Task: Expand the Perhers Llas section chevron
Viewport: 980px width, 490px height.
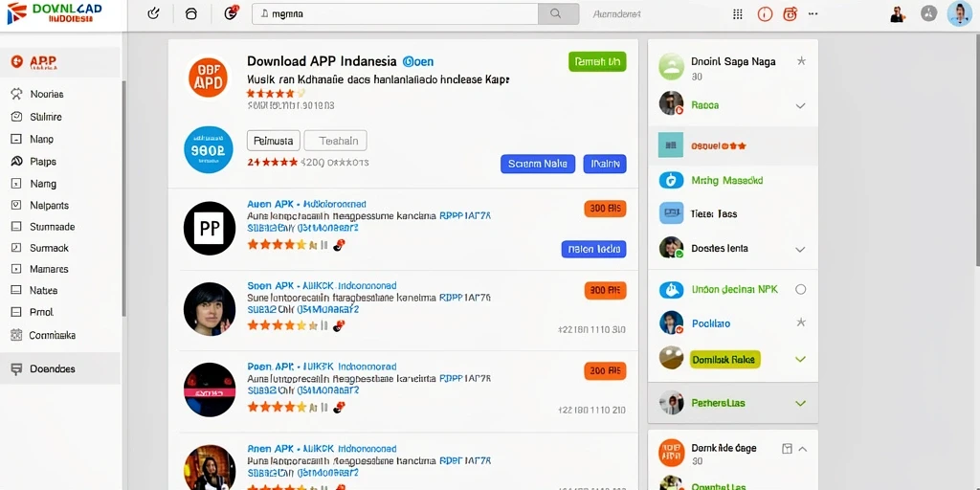Action: click(800, 403)
